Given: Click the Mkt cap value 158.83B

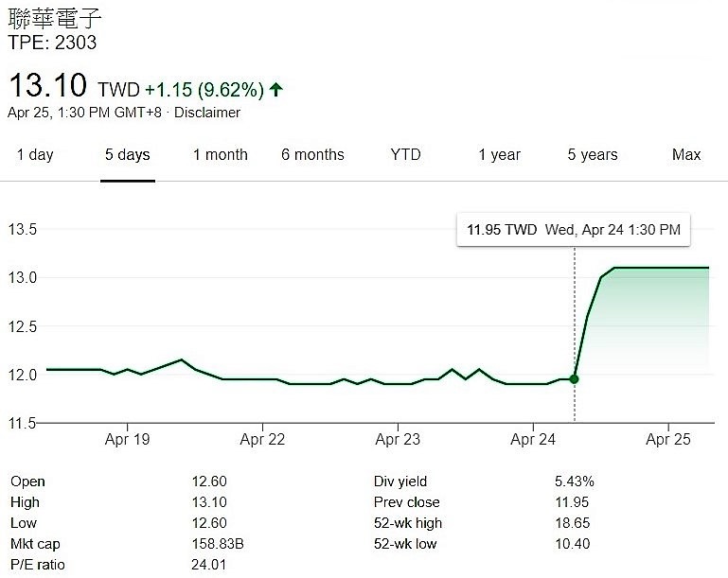Looking at the screenshot, I should coord(218,544).
